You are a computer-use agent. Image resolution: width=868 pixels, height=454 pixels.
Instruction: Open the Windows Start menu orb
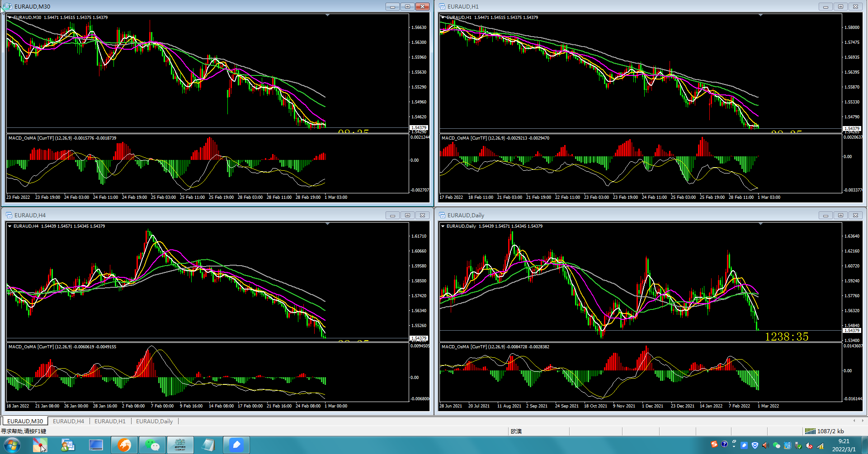coord(12,445)
